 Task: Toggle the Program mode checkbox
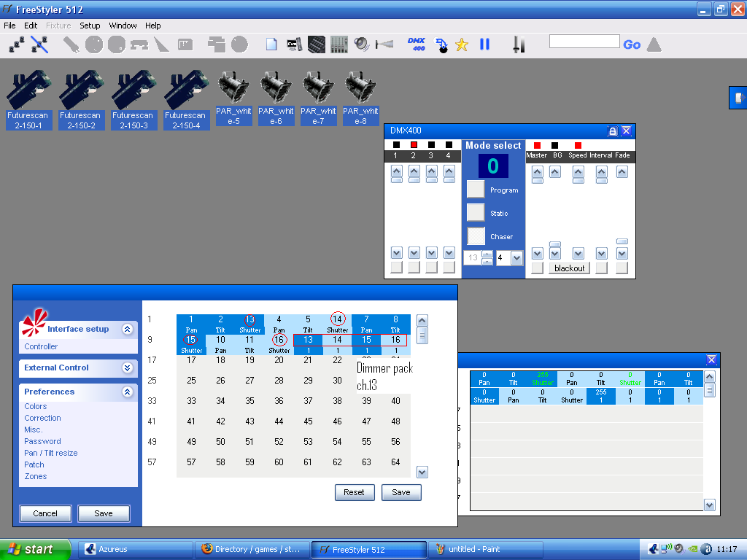[x=476, y=189]
